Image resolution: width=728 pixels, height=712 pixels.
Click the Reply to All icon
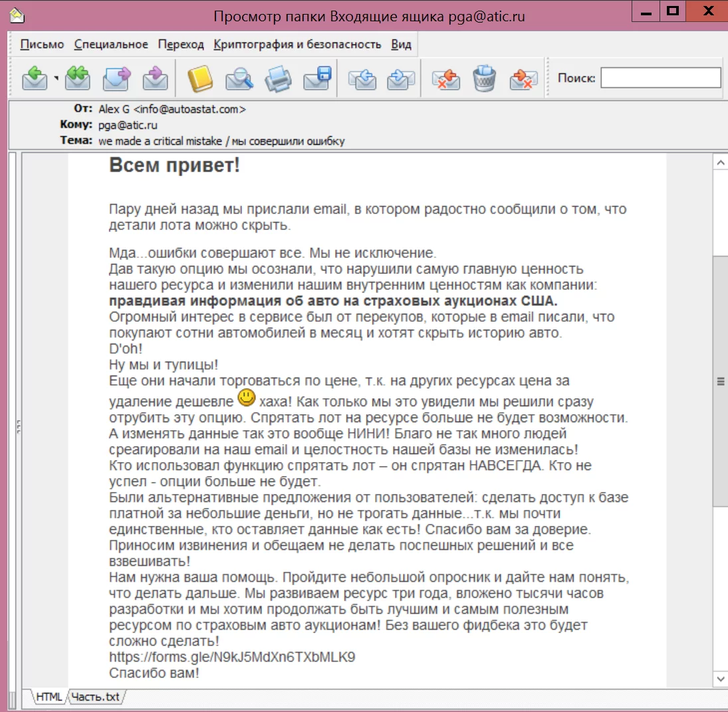[x=78, y=78]
